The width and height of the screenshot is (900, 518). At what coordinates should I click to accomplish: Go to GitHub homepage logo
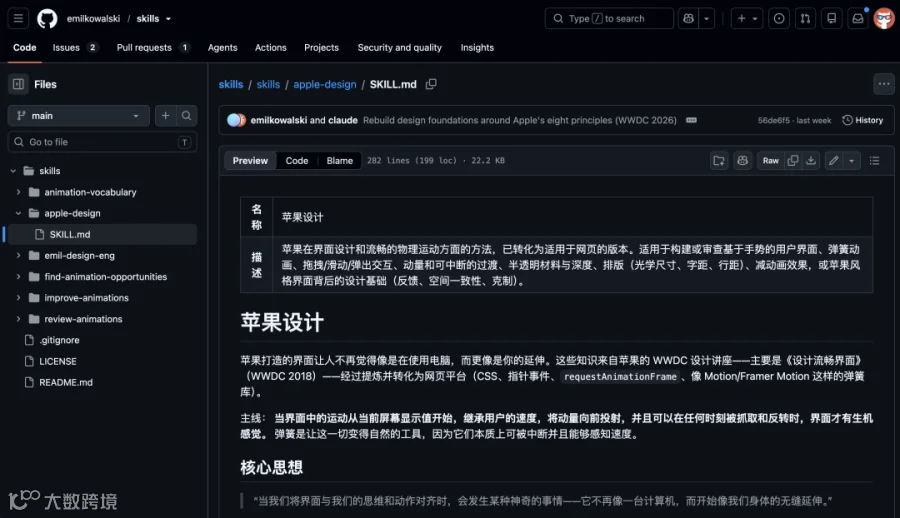47,18
